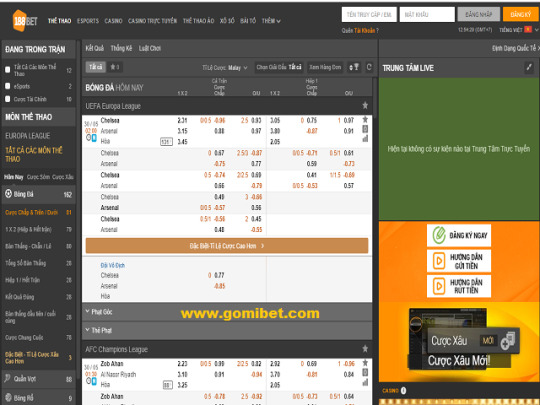Open statistics chart icon for Chelsea match
This screenshot has height=405, width=540.
[x=365, y=138]
